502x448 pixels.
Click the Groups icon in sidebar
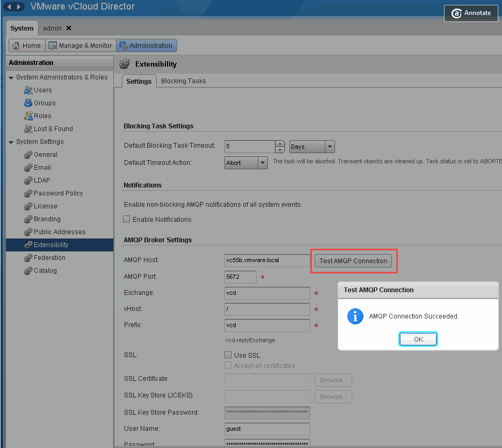pyautogui.click(x=28, y=103)
